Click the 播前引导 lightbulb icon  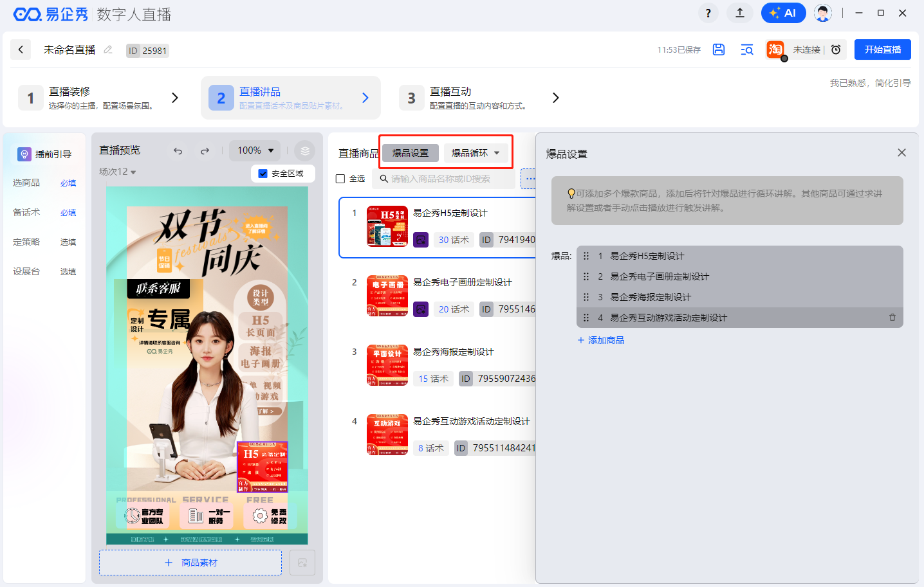coord(24,154)
